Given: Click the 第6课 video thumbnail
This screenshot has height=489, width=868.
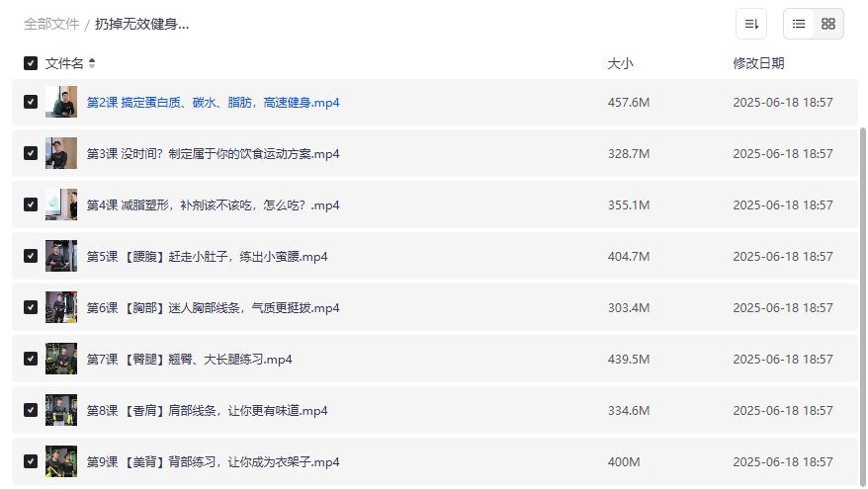Looking at the screenshot, I should pos(61,307).
